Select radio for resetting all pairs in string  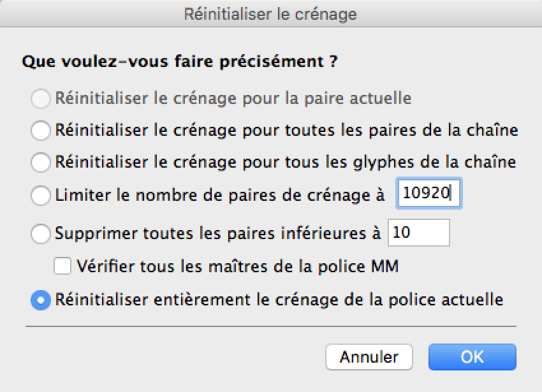click(40, 131)
